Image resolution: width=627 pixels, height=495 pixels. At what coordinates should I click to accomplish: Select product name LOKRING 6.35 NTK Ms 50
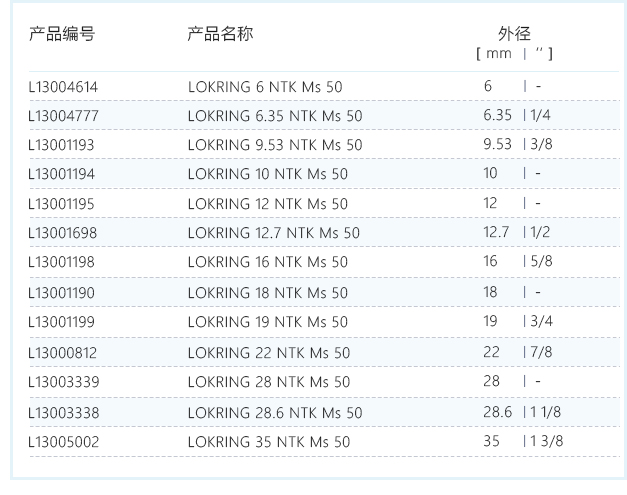[x=275, y=116]
